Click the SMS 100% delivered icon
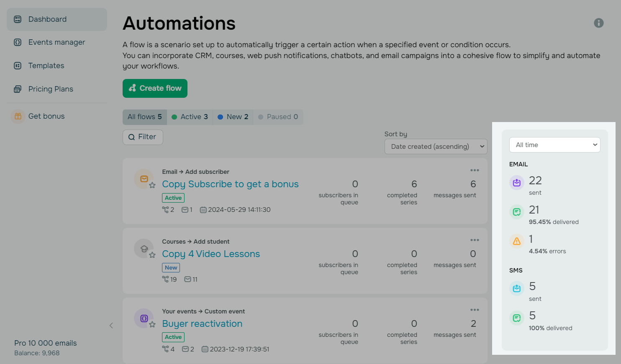 pyautogui.click(x=517, y=318)
